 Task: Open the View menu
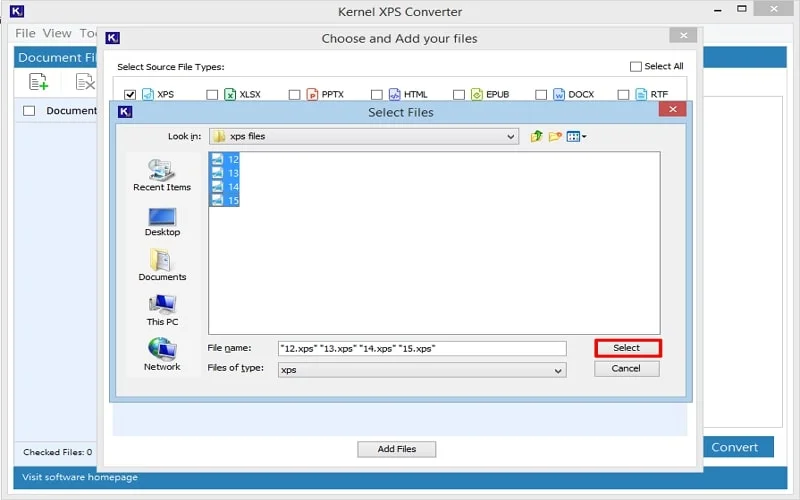(x=57, y=33)
